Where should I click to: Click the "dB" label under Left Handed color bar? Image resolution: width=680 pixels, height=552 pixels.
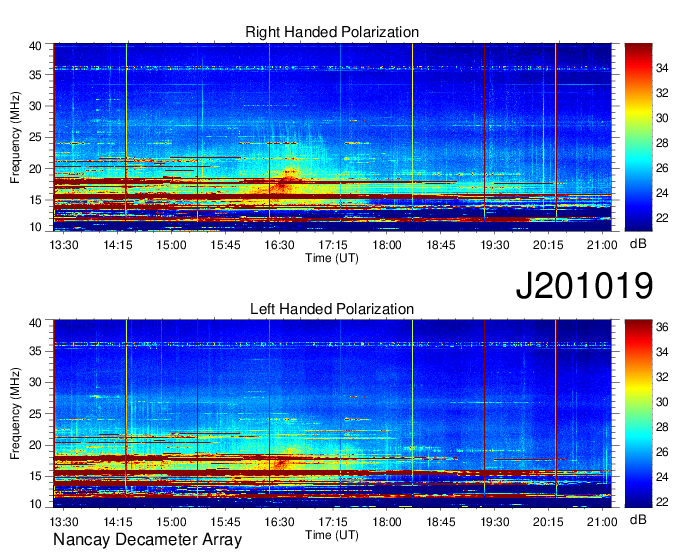click(x=638, y=519)
